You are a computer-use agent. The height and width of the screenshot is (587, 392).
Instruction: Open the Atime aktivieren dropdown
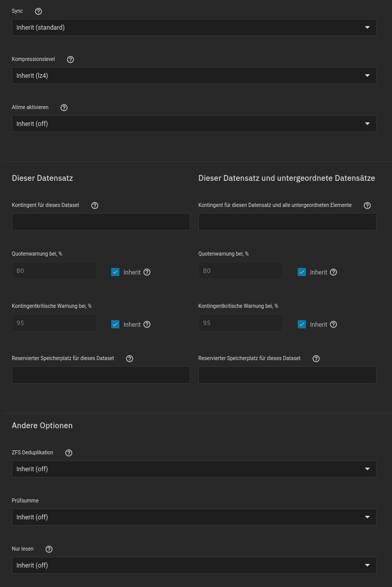click(194, 124)
